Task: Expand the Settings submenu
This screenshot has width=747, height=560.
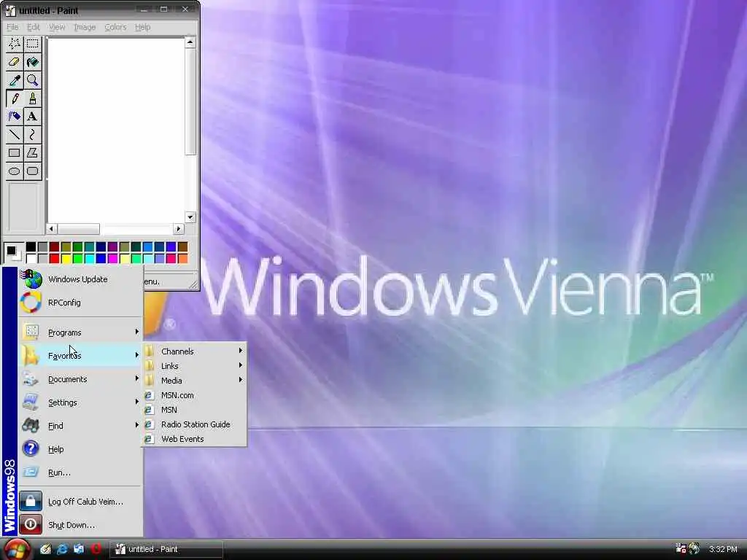Action: [80, 402]
